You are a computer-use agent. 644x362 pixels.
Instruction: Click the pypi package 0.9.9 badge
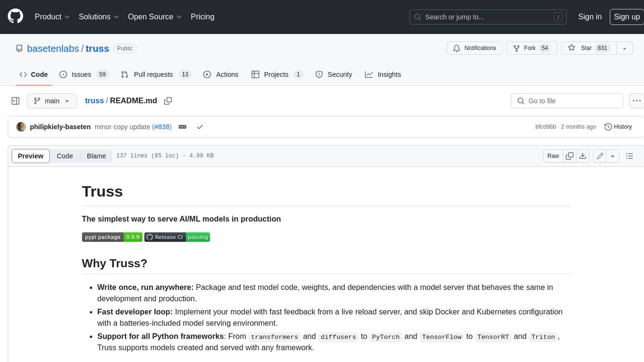pos(112,237)
